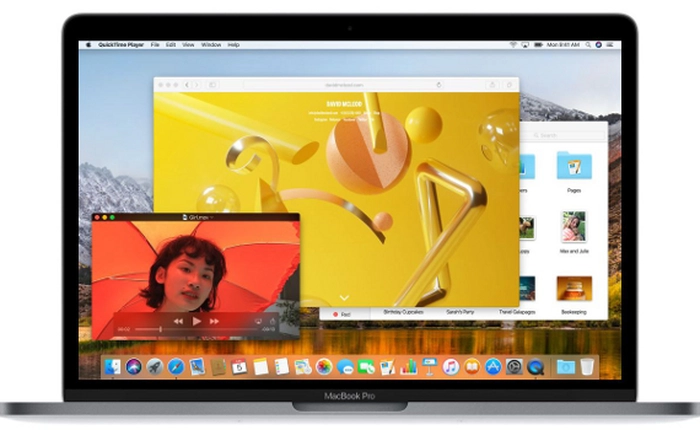Image resolution: width=700 pixels, height=430 pixels.
Task: Click the down chevron on webpage
Action: point(344,297)
